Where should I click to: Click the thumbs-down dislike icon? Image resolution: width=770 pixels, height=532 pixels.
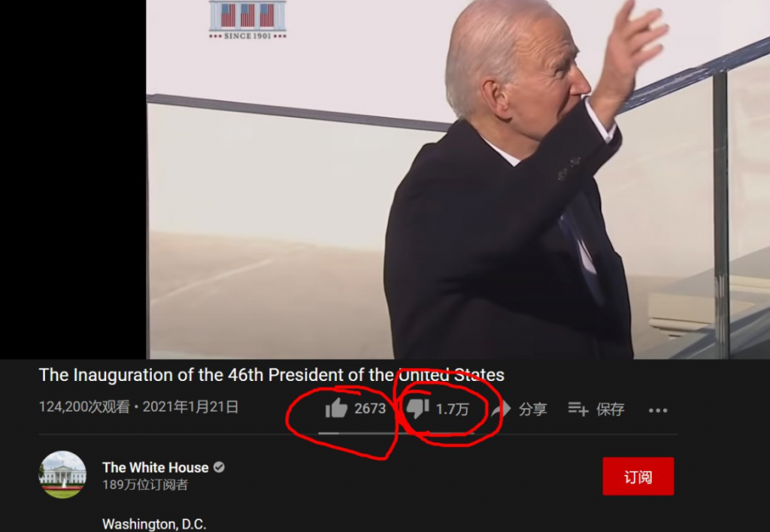click(418, 409)
